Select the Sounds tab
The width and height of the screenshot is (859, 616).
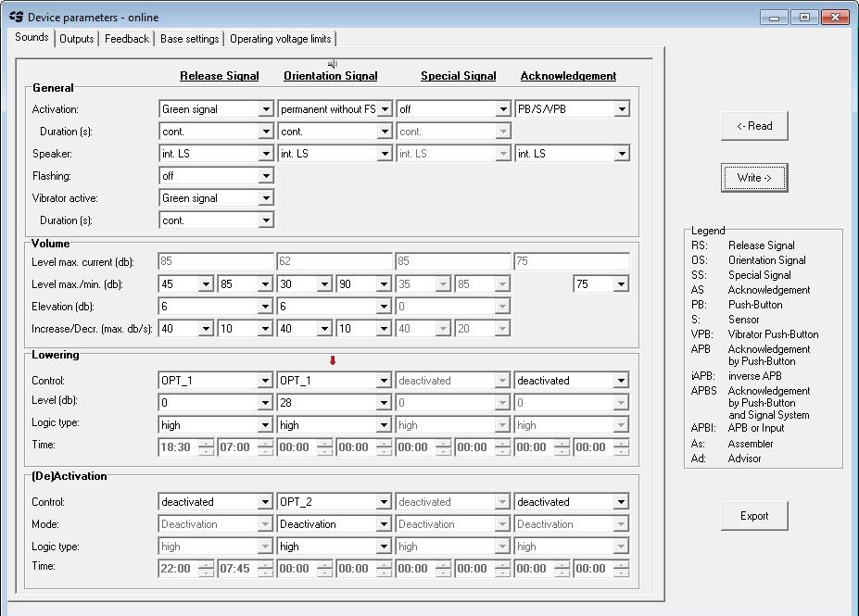click(32, 37)
